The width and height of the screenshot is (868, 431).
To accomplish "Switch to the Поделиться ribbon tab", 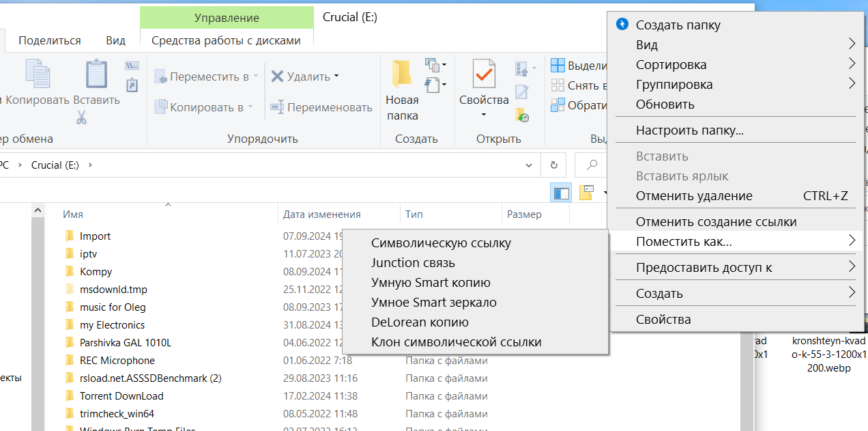I will point(50,40).
